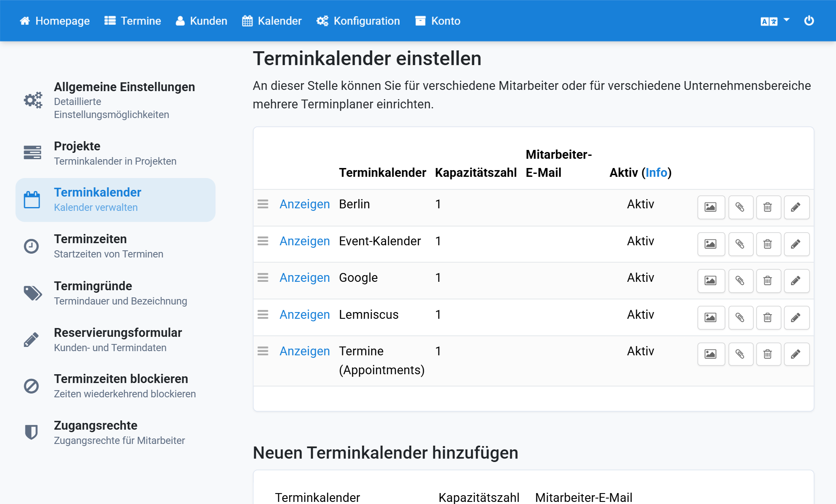This screenshot has height=504, width=836.
Task: Edit the Berlin calendar with pencil icon
Action: 796,207
